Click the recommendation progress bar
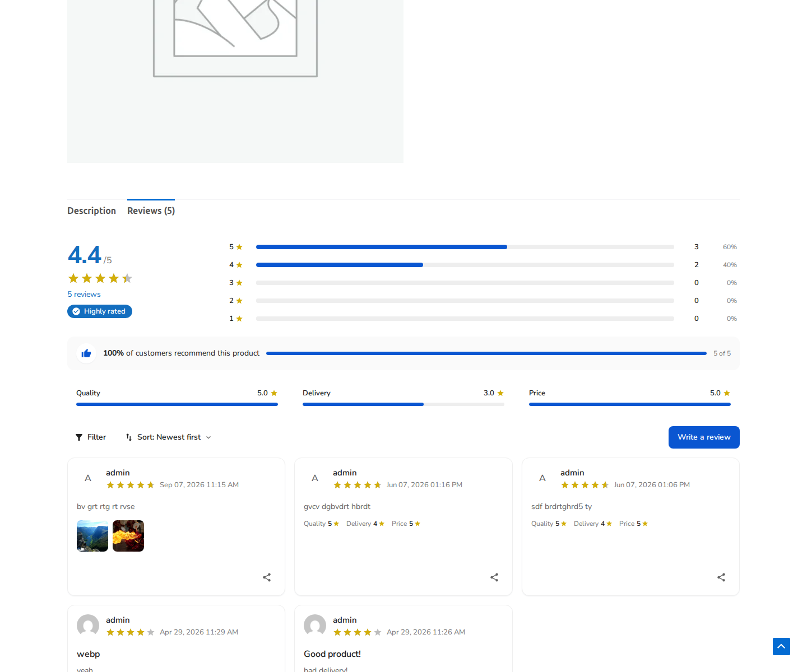807x672 pixels. (486, 353)
